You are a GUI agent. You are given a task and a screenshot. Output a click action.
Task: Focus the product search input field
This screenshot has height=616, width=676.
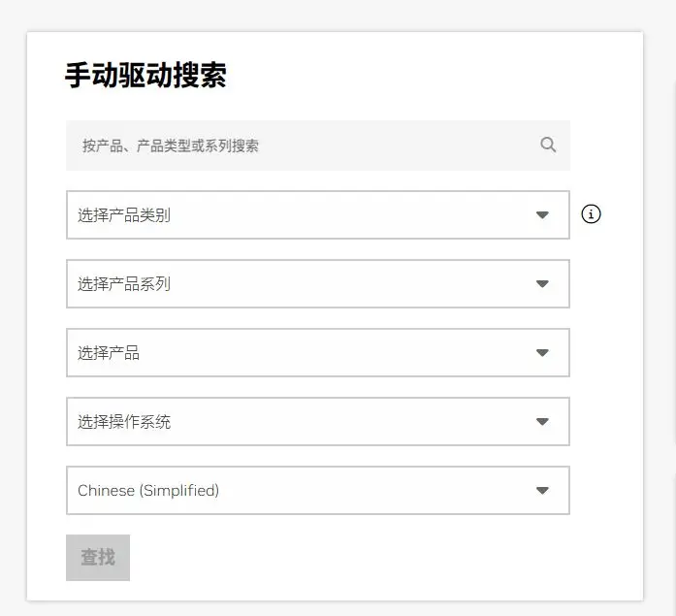pyautogui.click(x=318, y=146)
